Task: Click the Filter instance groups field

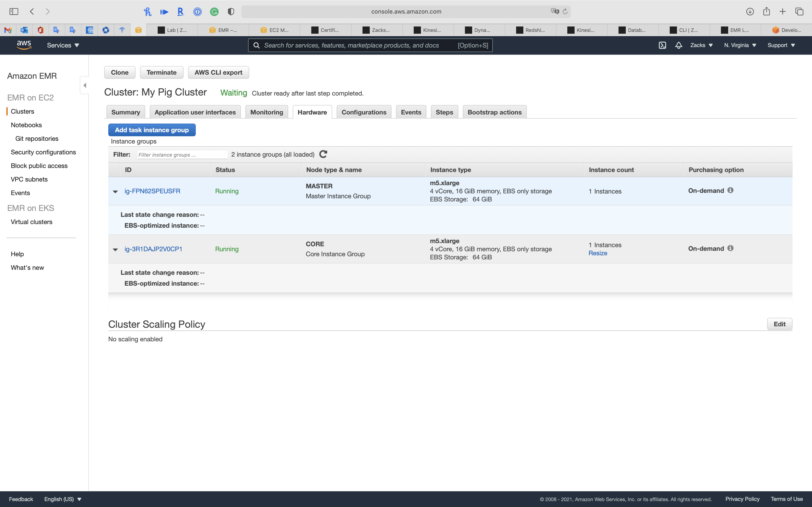Action: coord(182,155)
